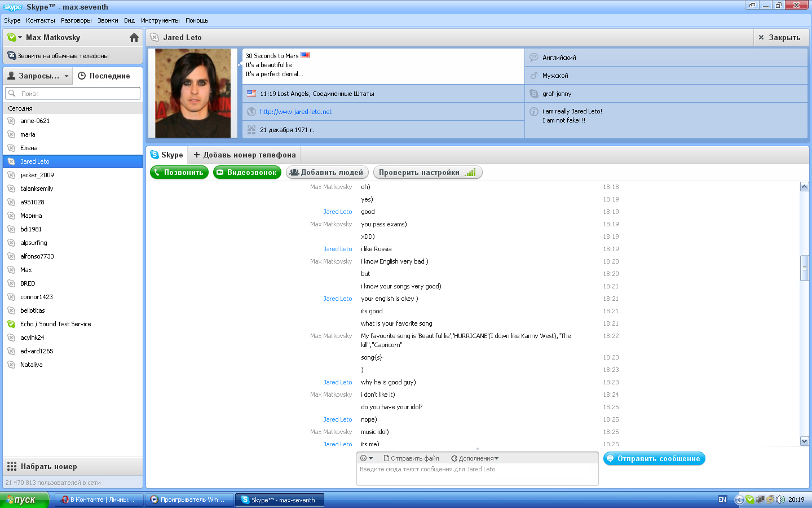This screenshot has height=508, width=812.
Task: Click Jared Leto profile picture
Action: tap(193, 93)
